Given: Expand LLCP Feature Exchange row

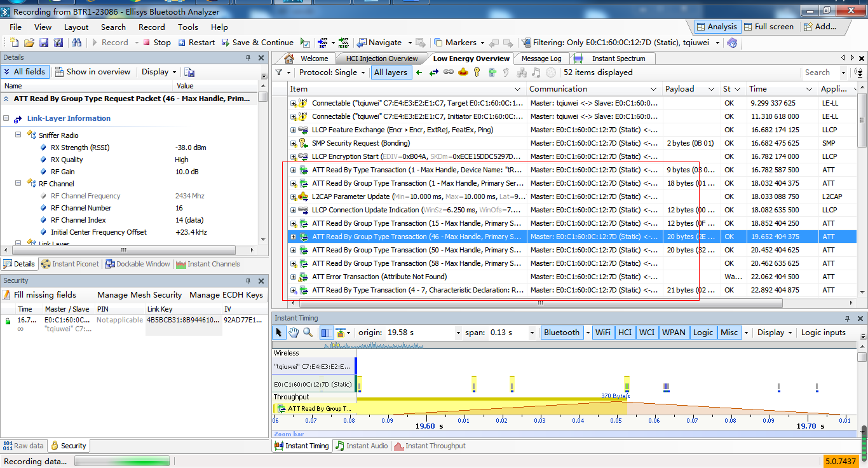Looking at the screenshot, I should (293, 130).
